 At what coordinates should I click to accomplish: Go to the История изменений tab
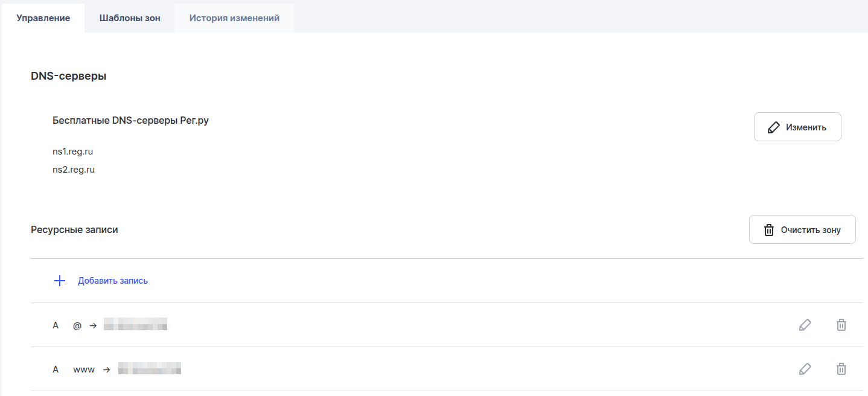[x=234, y=18]
